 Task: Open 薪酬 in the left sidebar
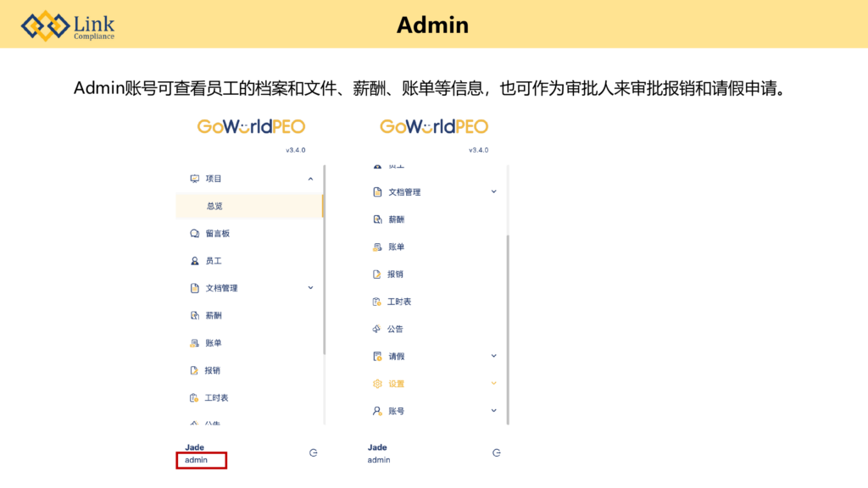tap(214, 315)
